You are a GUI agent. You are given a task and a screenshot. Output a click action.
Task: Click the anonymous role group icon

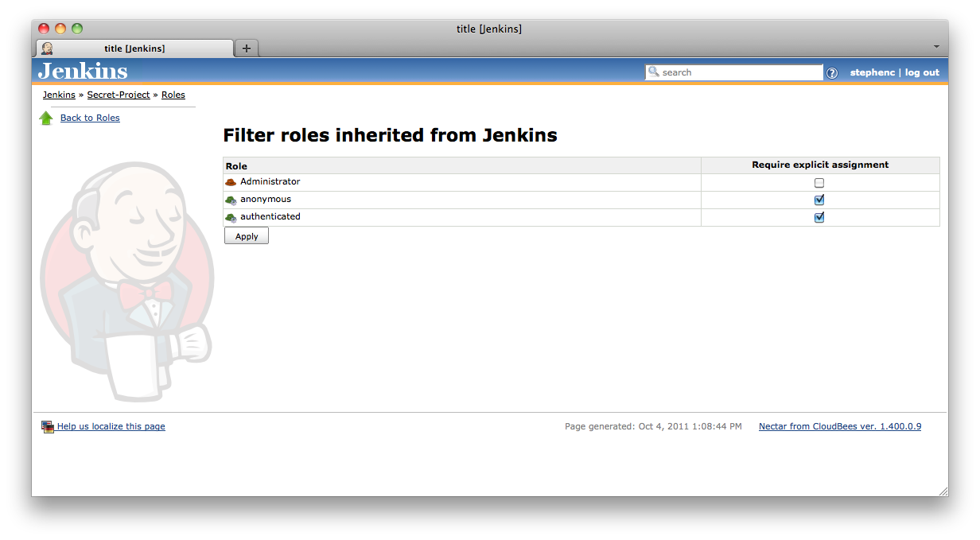(x=231, y=200)
